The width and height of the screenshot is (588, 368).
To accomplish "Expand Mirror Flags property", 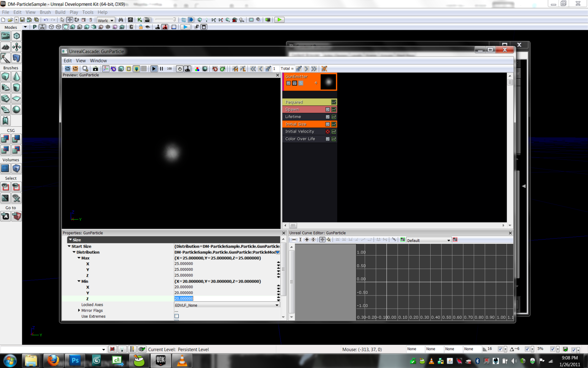I will (x=79, y=310).
